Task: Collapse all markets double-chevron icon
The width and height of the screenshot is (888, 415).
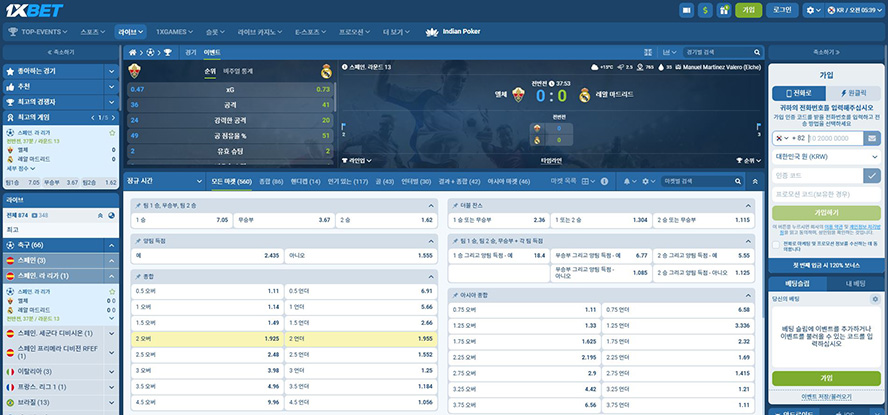Action: click(x=755, y=181)
